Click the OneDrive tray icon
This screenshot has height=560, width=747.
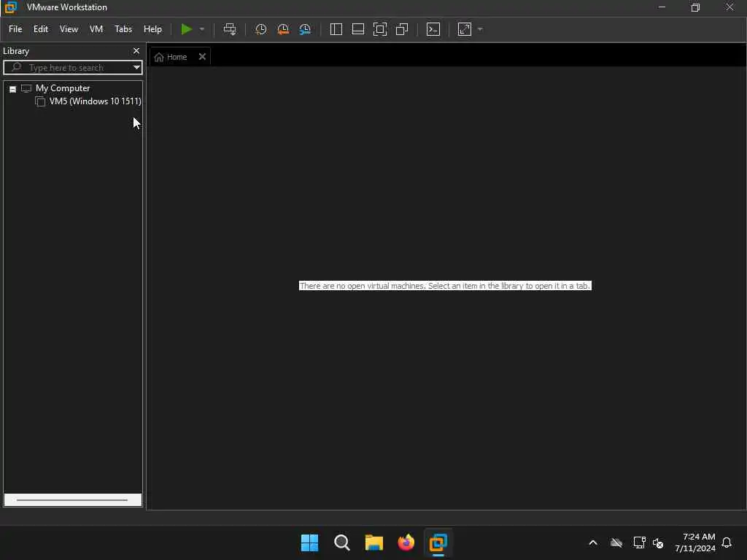616,542
